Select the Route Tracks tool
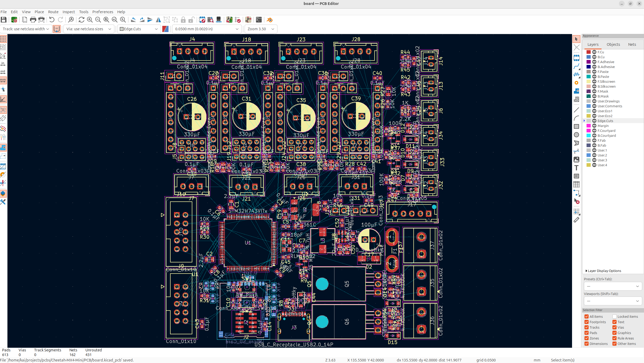644x363 pixels. coord(576,66)
